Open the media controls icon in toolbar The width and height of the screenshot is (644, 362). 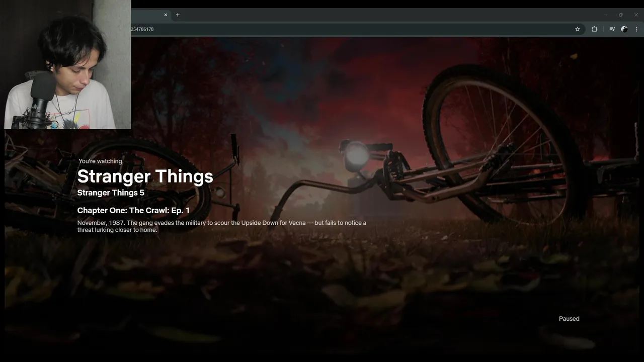click(612, 29)
